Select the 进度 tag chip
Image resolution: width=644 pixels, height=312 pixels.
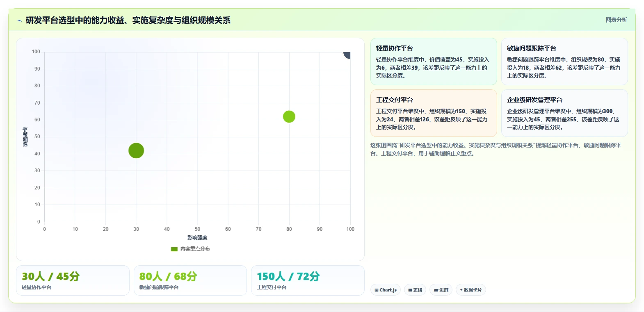441,290
